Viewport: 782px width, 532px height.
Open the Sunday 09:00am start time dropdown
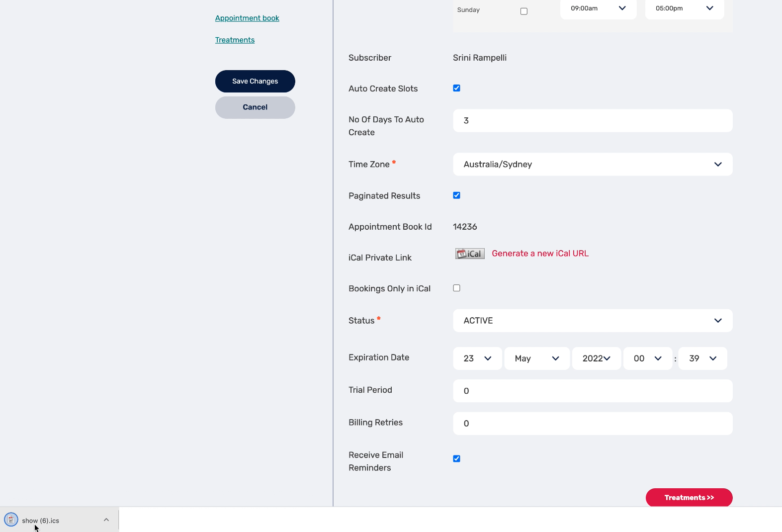click(x=598, y=8)
